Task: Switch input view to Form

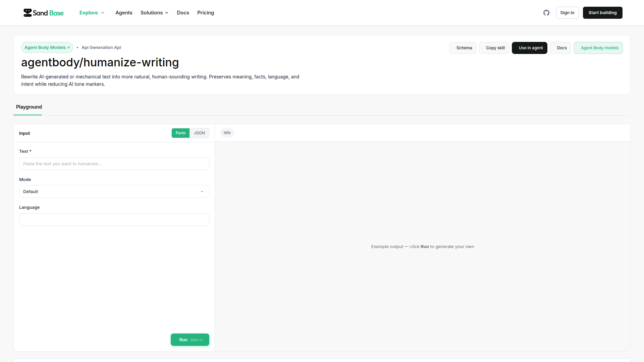Action: click(180, 133)
